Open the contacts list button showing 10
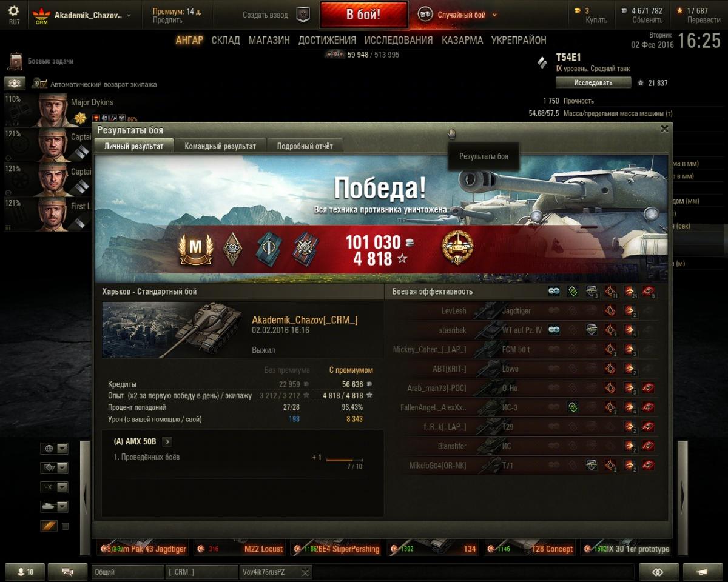 (x=24, y=572)
